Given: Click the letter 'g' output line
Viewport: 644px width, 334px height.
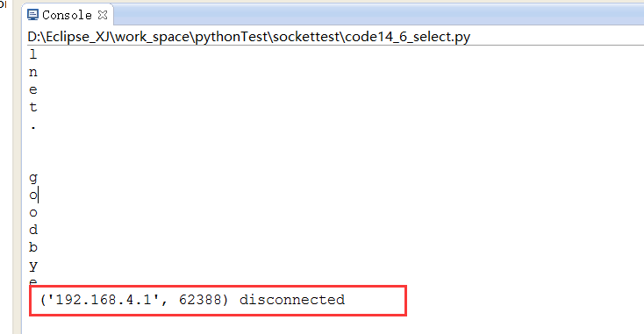Looking at the screenshot, I should point(33,178).
